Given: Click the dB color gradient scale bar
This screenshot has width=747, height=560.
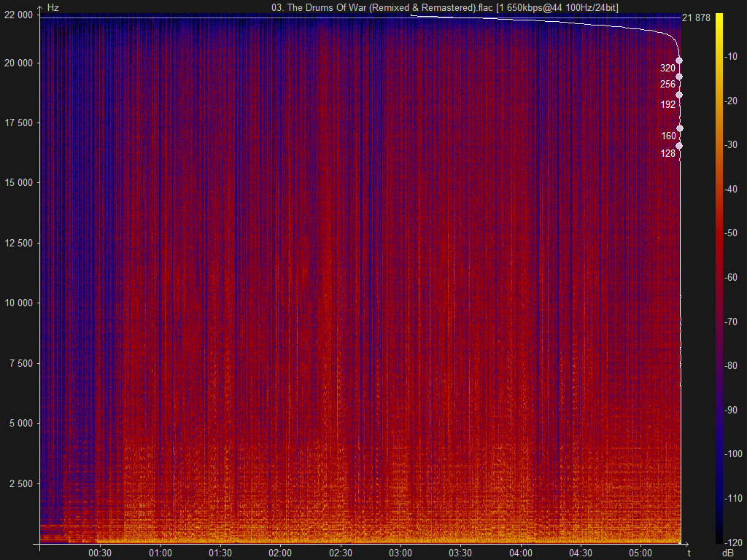Looking at the screenshot, I should pyautogui.click(x=719, y=278).
